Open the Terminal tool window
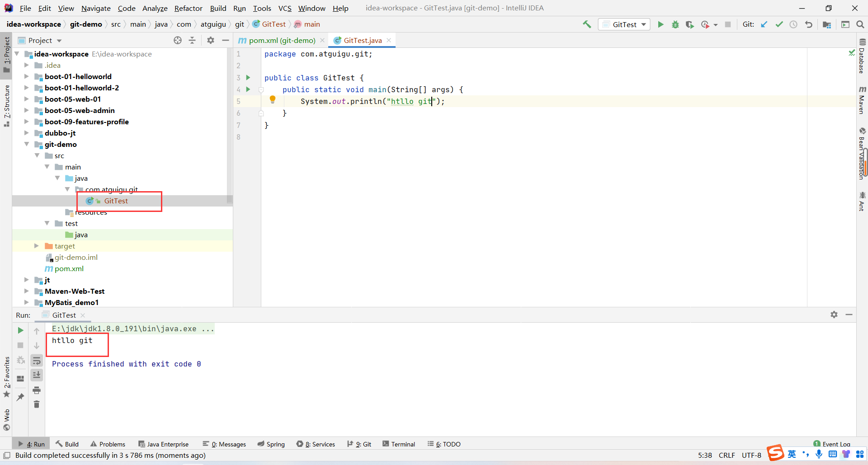Screen dimensions: 868x465 pyautogui.click(x=398, y=444)
